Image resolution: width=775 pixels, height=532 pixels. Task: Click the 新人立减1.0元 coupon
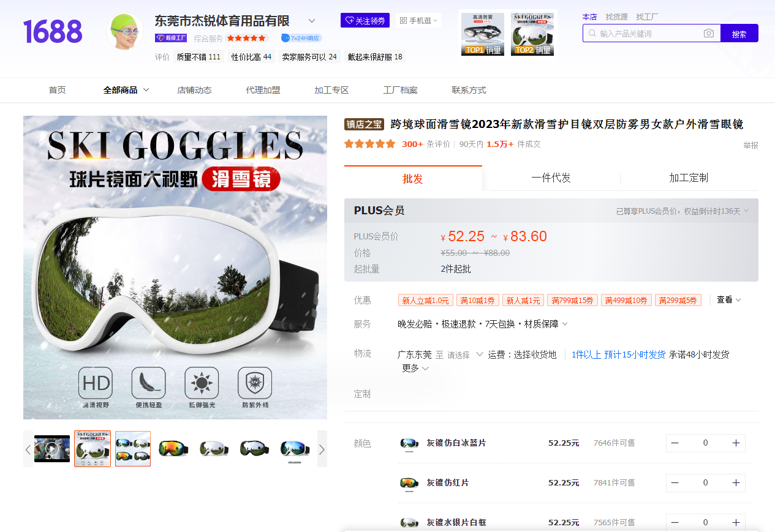coord(426,301)
